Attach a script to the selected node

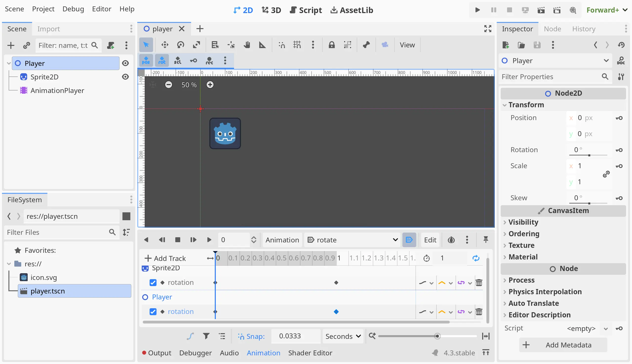111,45
